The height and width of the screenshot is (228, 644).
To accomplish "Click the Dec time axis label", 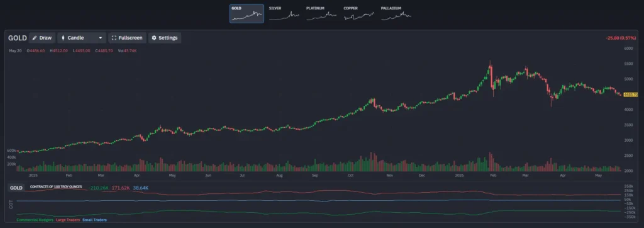I will pyautogui.click(x=421, y=175).
